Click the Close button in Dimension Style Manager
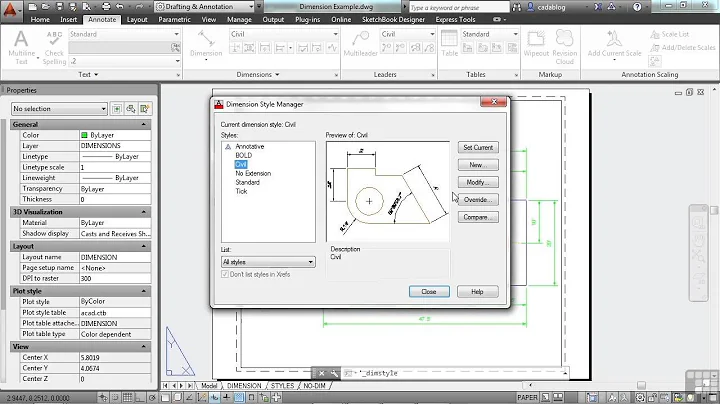720x404 pixels. point(429,292)
